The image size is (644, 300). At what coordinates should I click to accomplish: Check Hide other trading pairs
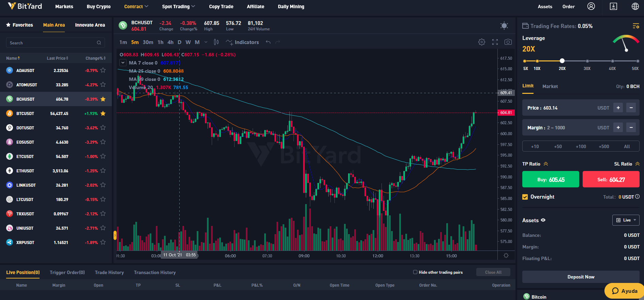click(x=415, y=272)
